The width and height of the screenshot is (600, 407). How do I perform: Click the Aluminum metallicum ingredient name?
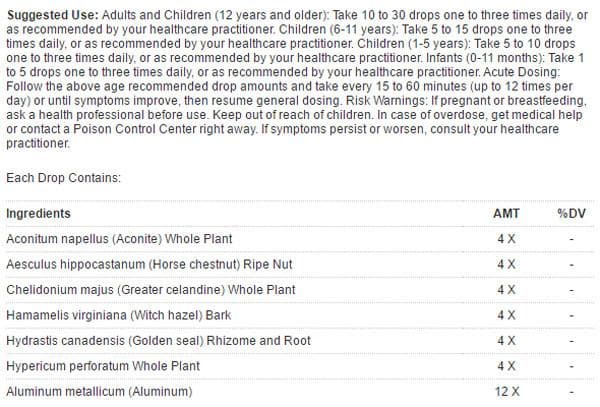(x=98, y=392)
